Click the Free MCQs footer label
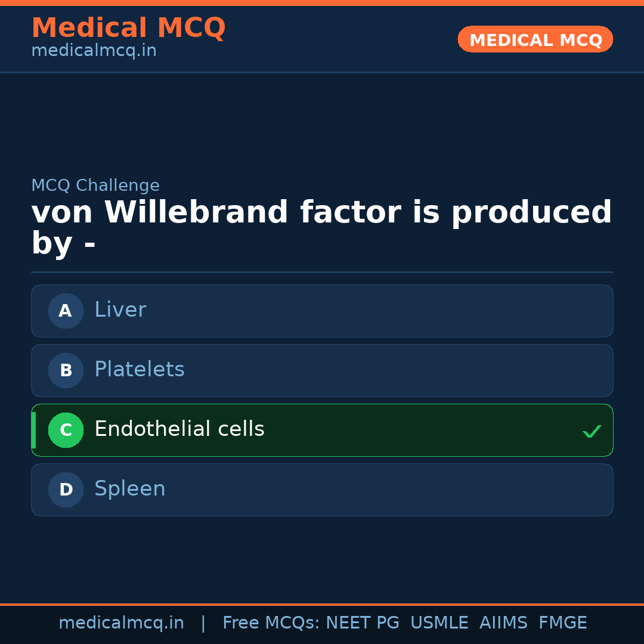Screen dimensions: 644x644 tap(271, 623)
